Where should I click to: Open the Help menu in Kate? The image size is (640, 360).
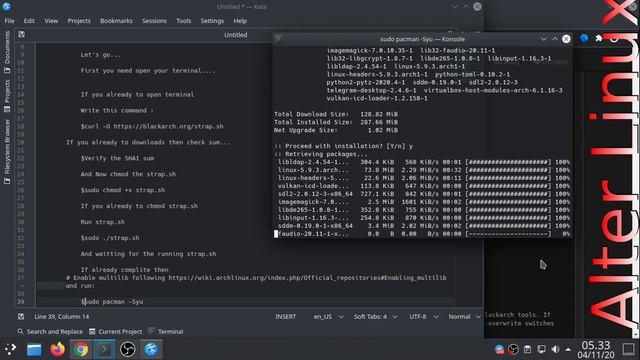click(240, 21)
